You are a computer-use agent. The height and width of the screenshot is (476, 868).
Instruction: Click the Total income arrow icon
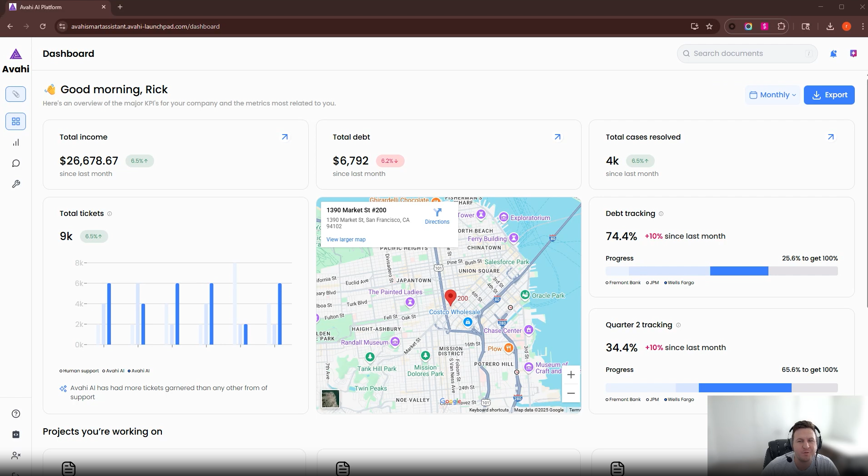[285, 137]
